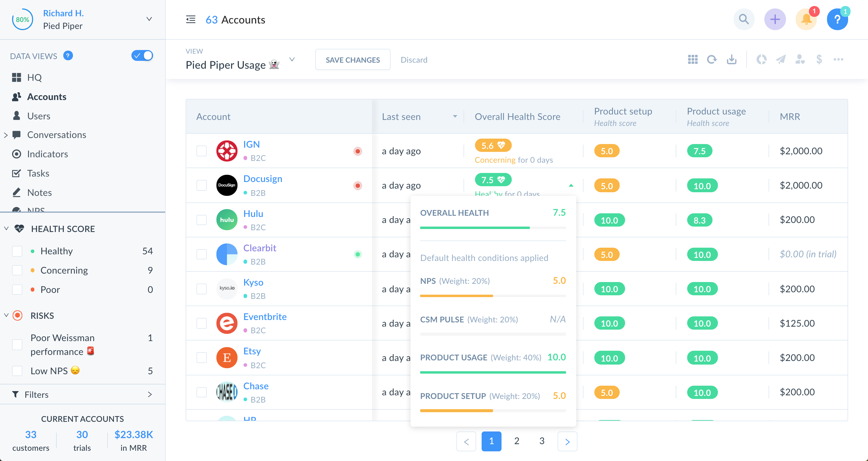Image resolution: width=868 pixels, height=461 pixels.
Task: Check the Healthy health score filter
Action: click(x=17, y=251)
